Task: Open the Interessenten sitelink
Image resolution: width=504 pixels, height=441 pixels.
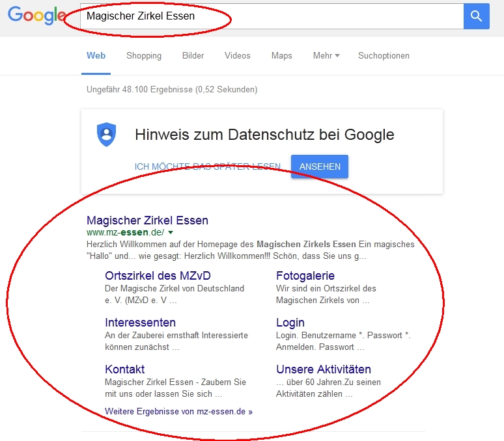Action: point(140,322)
